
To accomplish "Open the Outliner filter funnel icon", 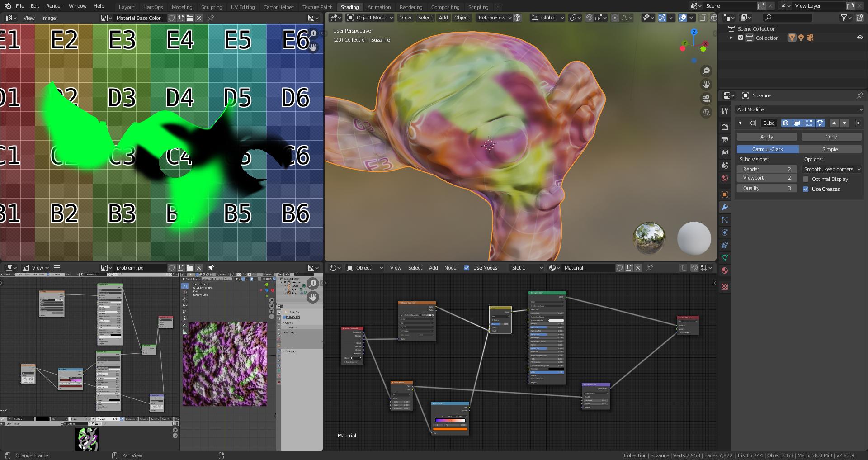I will point(844,17).
